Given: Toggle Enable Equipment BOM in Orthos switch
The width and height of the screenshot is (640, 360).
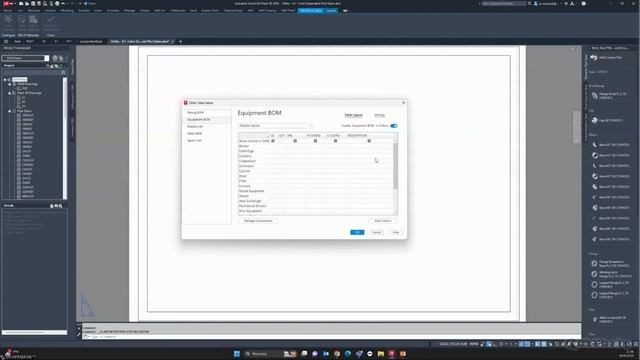Looking at the screenshot, I should point(394,126).
